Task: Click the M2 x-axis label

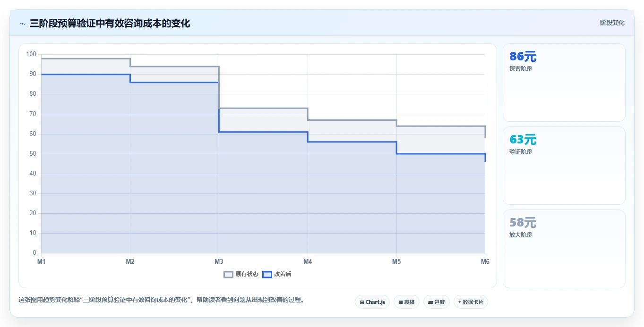Action: [x=130, y=261]
